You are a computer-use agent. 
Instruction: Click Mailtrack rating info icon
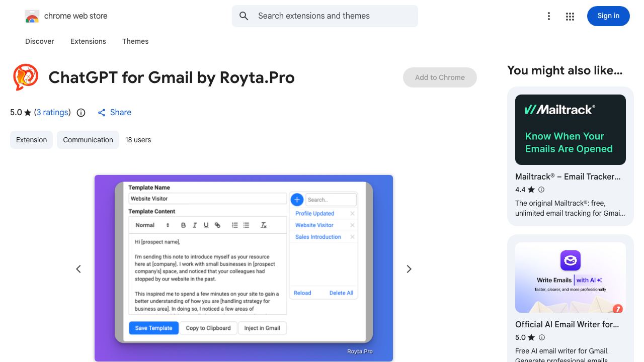tap(541, 190)
